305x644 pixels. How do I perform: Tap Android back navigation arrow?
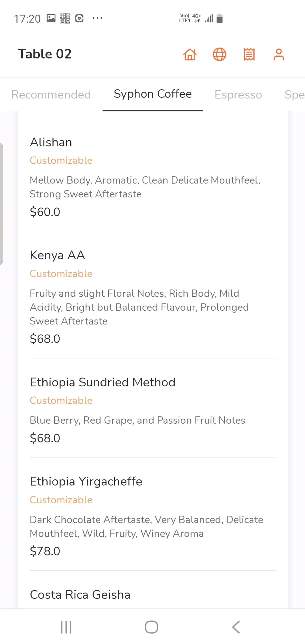(236, 627)
